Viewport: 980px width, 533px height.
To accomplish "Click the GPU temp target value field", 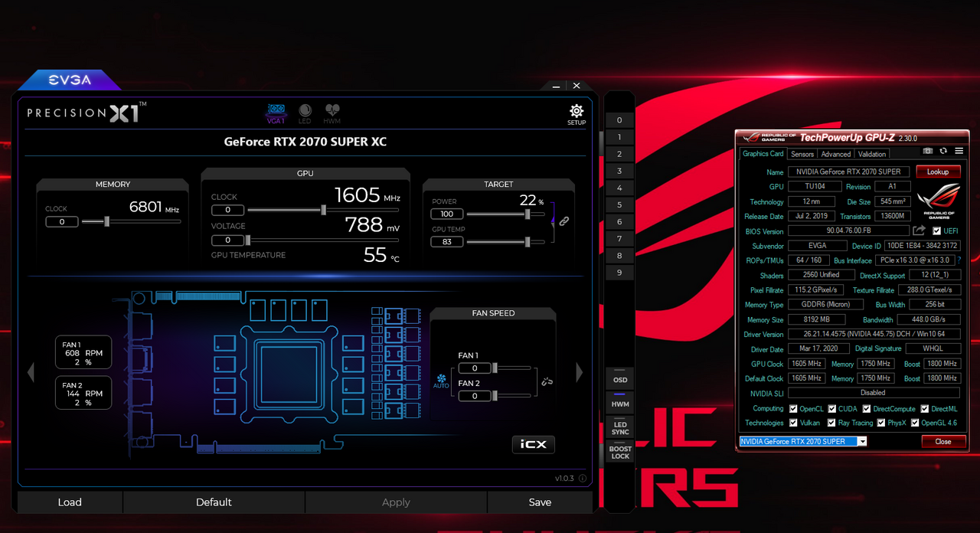I will point(446,242).
